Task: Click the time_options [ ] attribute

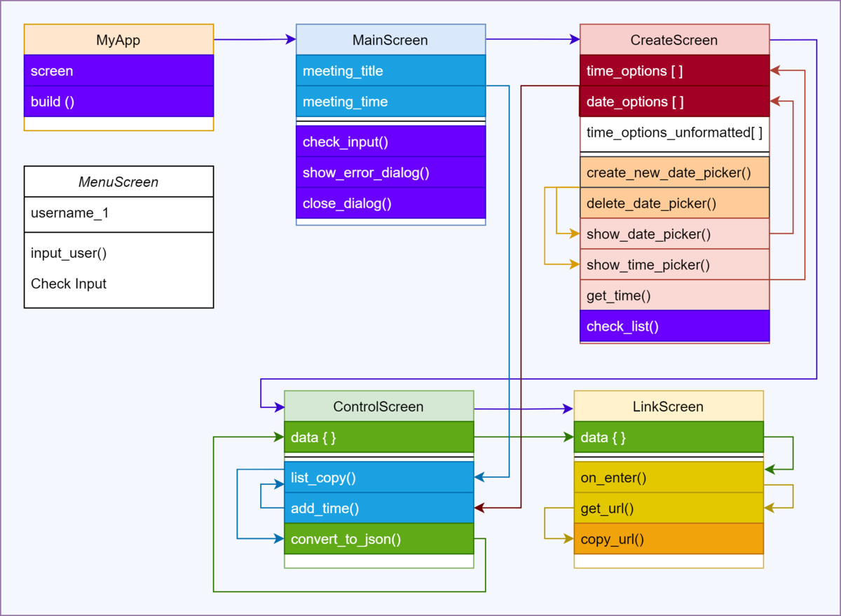Action: coord(674,71)
